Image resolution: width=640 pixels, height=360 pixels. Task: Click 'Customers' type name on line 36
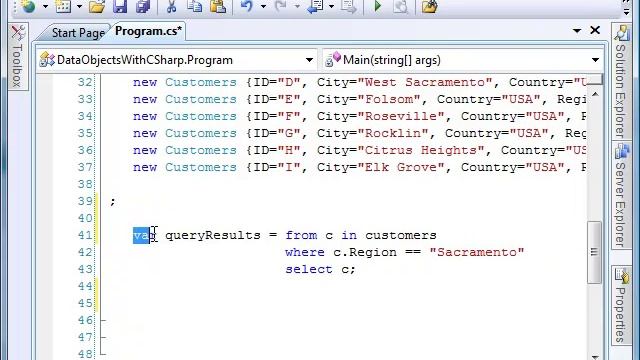201,150
